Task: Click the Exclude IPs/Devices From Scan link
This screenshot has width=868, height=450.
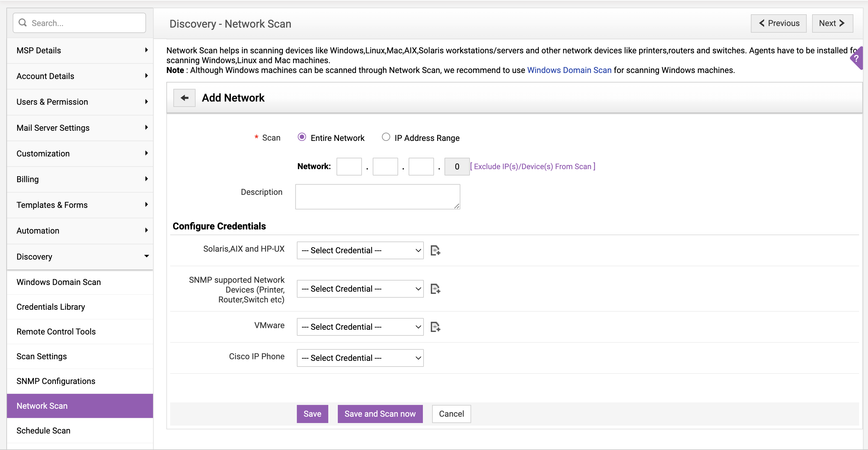Action: (533, 166)
